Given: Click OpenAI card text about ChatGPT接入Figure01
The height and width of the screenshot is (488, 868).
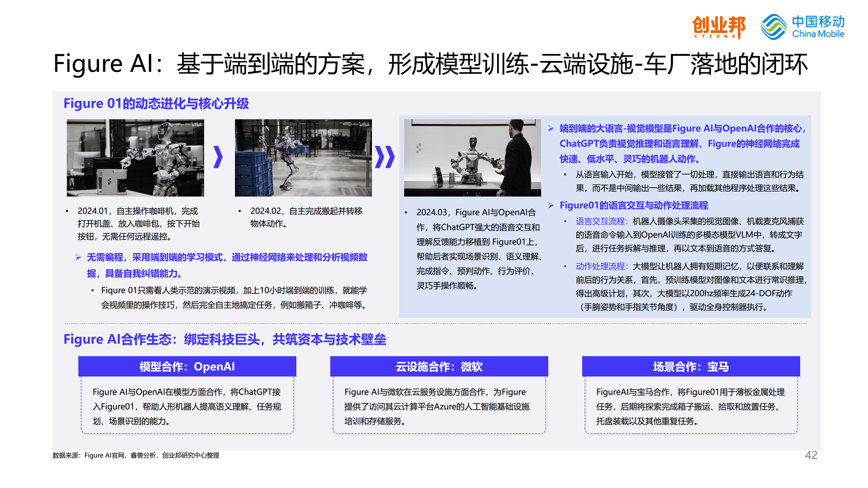Looking at the screenshot, I should tap(187, 406).
